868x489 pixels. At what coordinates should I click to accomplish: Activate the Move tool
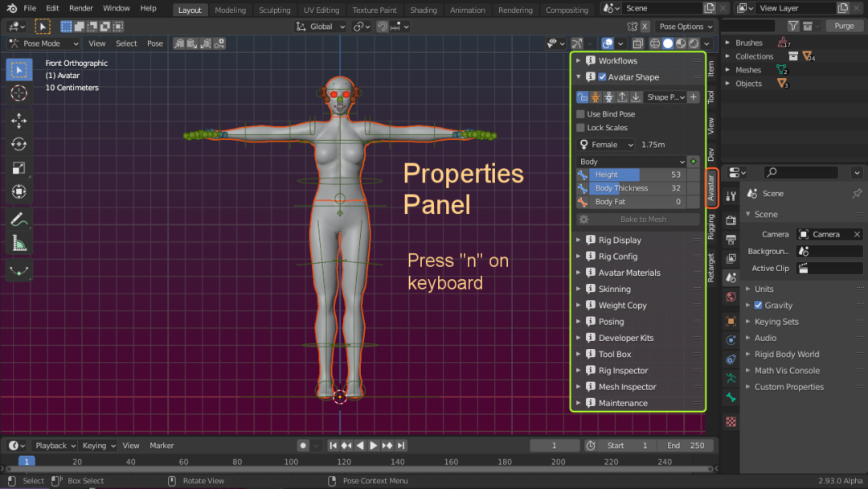click(x=18, y=121)
